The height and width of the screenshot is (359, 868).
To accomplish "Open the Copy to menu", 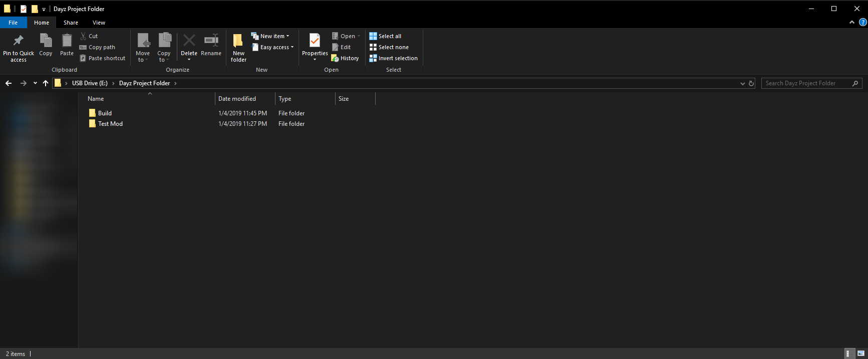I will [164, 48].
